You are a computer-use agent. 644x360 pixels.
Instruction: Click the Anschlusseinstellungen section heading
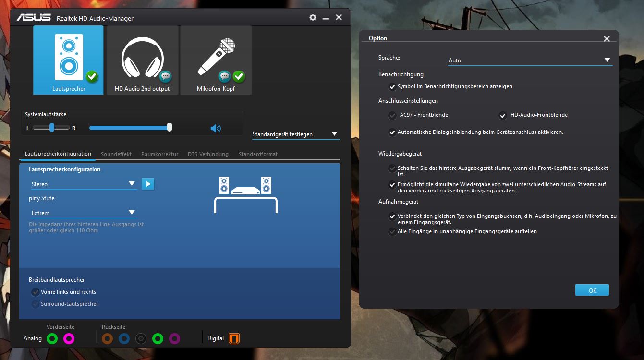pos(408,101)
